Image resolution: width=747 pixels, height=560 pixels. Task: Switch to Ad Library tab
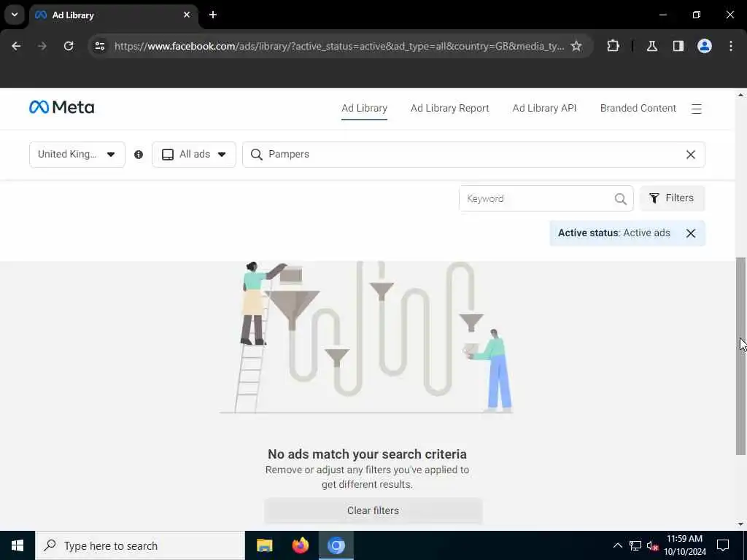[x=365, y=108]
